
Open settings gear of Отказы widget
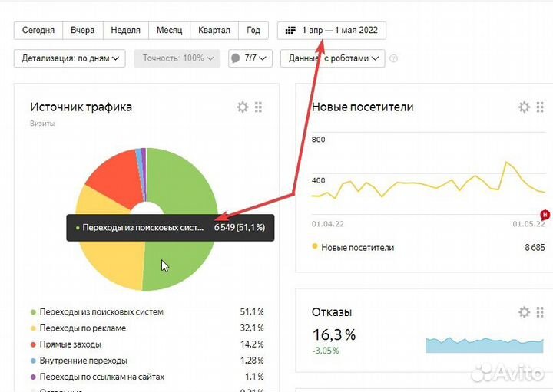(x=524, y=311)
